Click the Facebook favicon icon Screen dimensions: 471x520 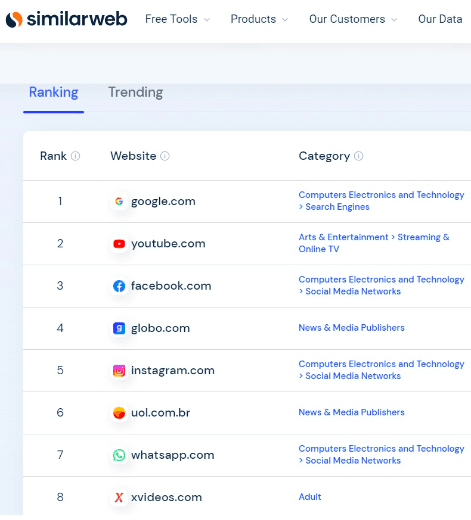point(119,286)
